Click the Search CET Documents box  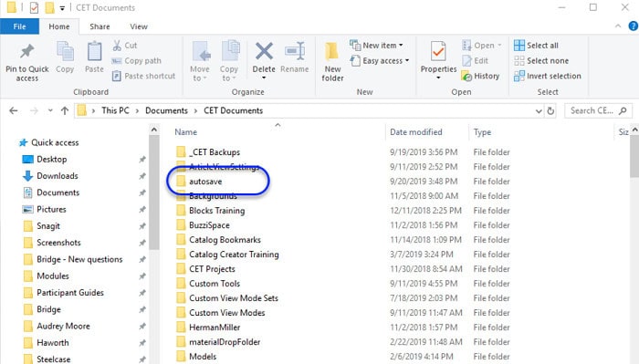point(598,110)
